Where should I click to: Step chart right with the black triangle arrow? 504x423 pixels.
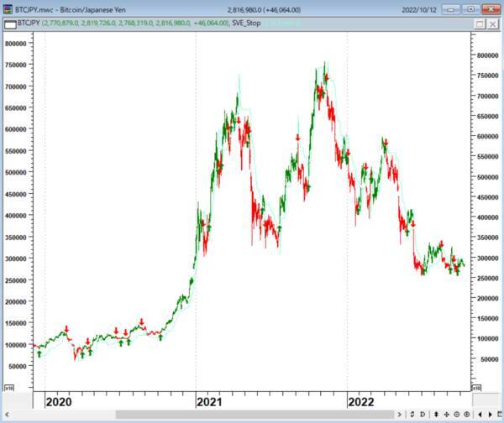coord(491,415)
